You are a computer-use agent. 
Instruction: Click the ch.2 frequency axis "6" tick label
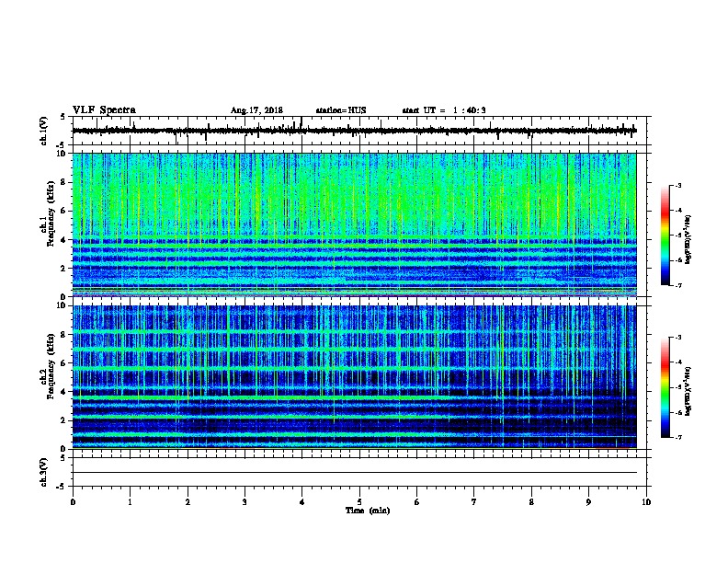(63, 363)
